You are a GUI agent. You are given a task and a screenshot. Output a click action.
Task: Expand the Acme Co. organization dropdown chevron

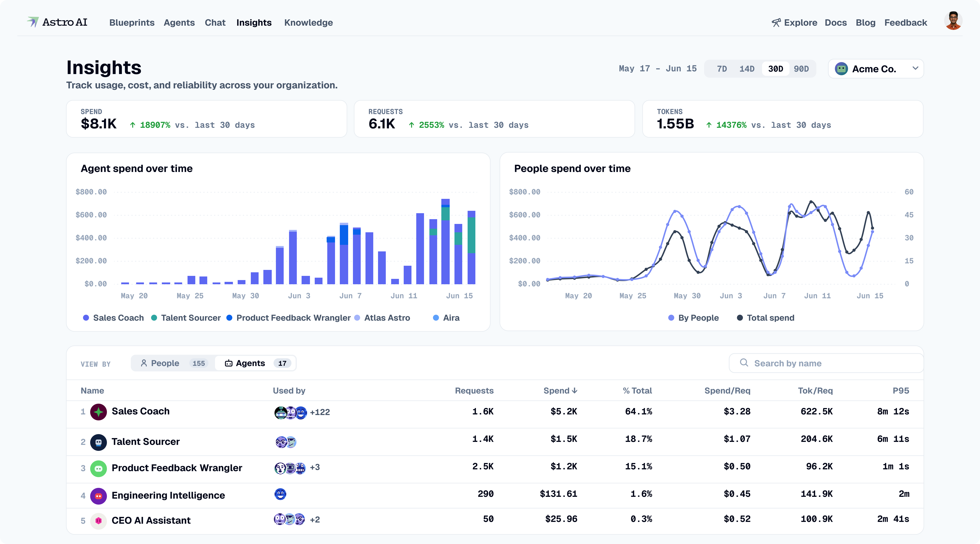pyautogui.click(x=915, y=68)
